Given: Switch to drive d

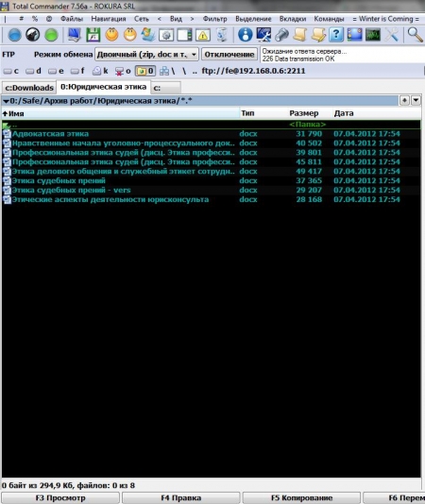Looking at the screenshot, I should 33,71.
